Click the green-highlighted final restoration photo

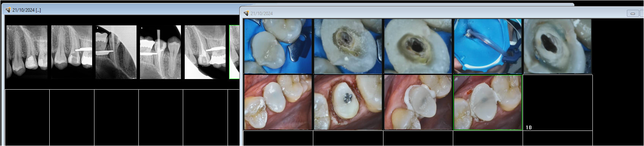(488, 102)
